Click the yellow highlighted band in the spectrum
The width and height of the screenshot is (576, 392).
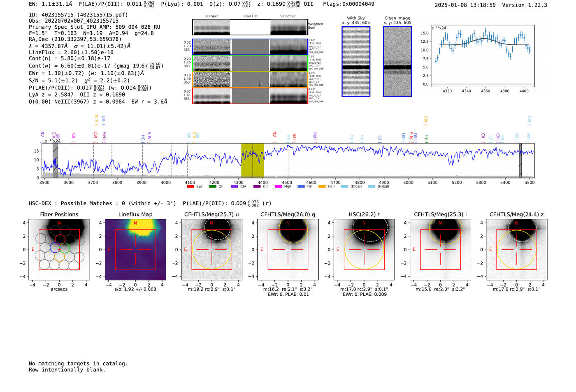coord(252,160)
